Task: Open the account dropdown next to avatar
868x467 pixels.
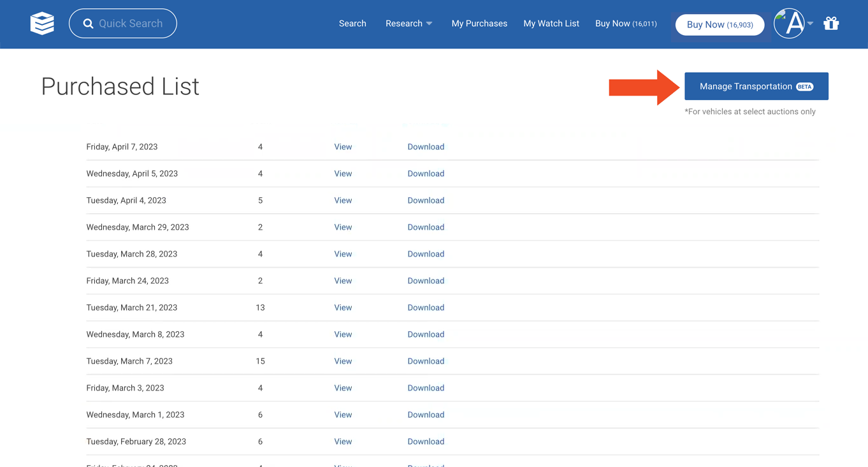Action: point(809,23)
